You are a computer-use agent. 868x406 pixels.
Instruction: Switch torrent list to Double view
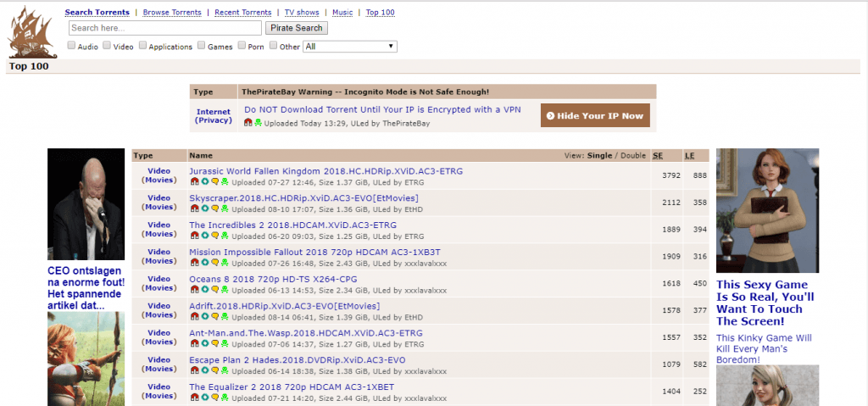632,156
